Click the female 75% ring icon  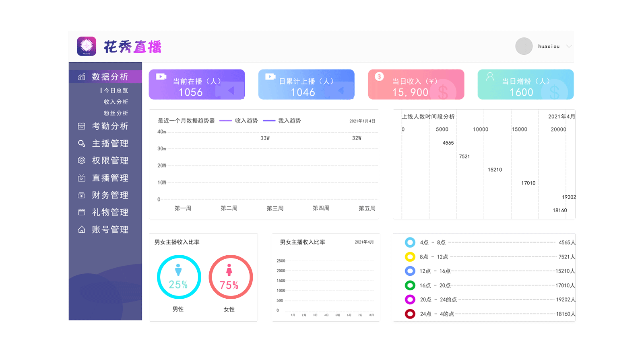pos(231,277)
